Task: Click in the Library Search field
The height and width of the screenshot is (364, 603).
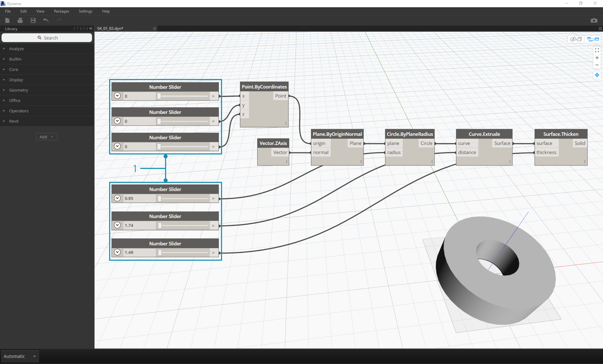Action: [x=47, y=38]
